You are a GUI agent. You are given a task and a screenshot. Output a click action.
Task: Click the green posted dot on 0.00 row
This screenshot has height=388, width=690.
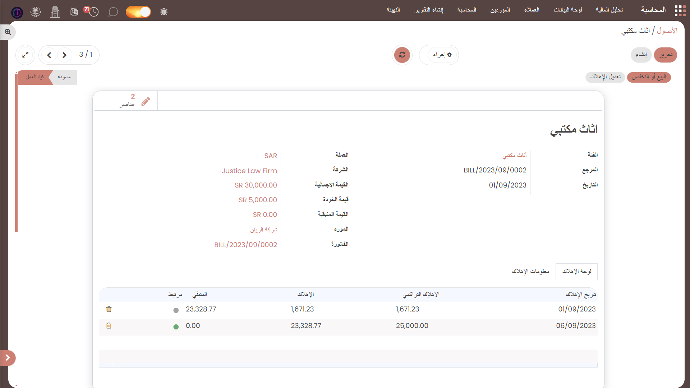pos(176,326)
